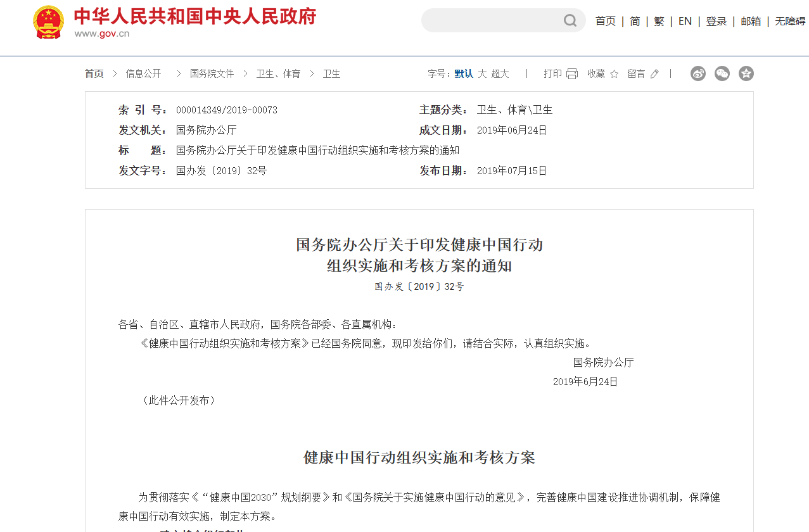Share to Qzone star icon
Image resolution: width=809 pixels, height=532 pixels.
pyautogui.click(x=746, y=73)
